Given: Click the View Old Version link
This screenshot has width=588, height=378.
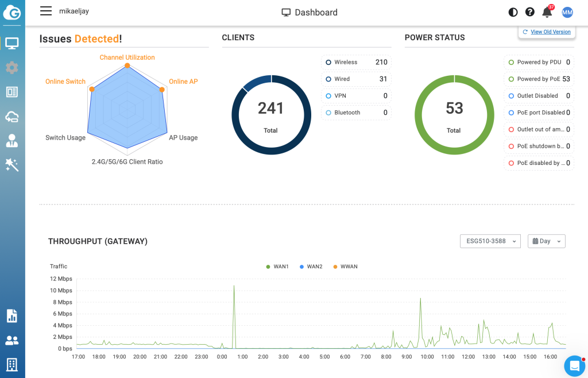Looking at the screenshot, I should coord(551,32).
